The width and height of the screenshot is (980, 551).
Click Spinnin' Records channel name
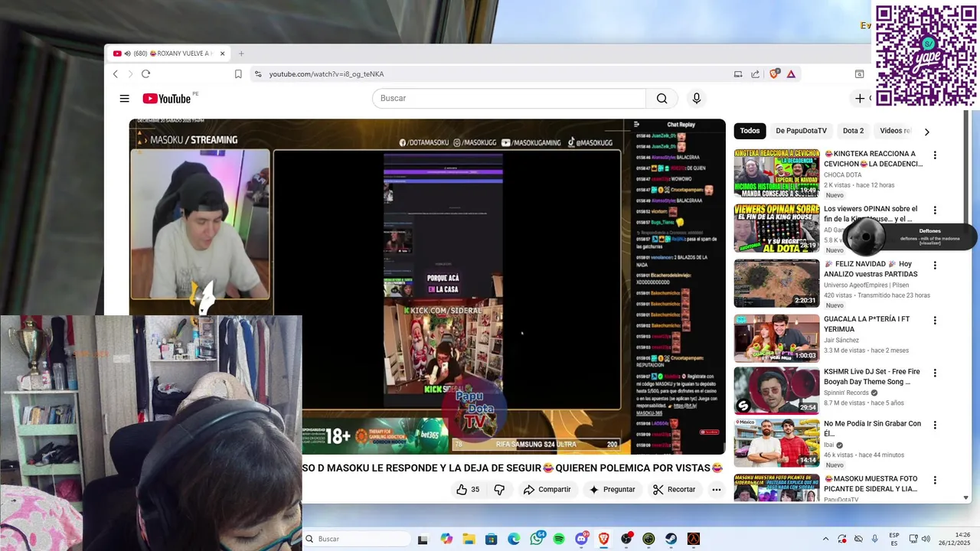[x=846, y=393]
